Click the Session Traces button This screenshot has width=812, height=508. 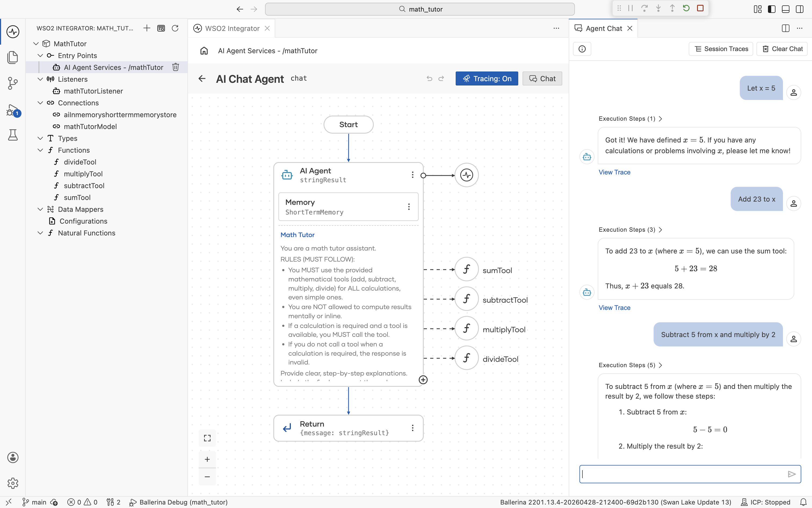click(721, 49)
